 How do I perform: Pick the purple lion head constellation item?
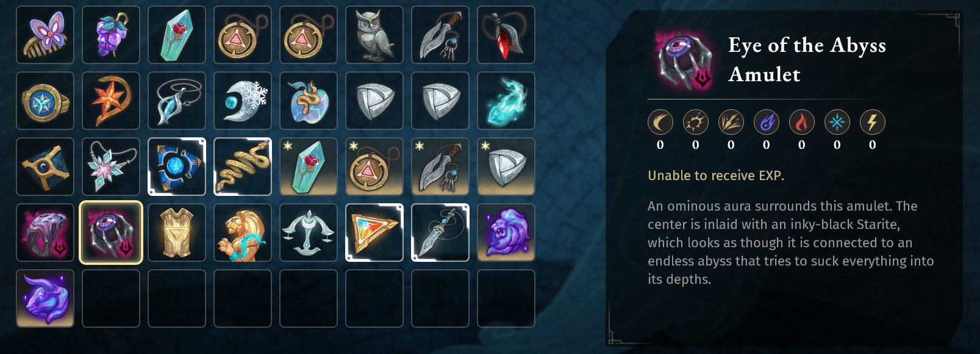(x=506, y=233)
